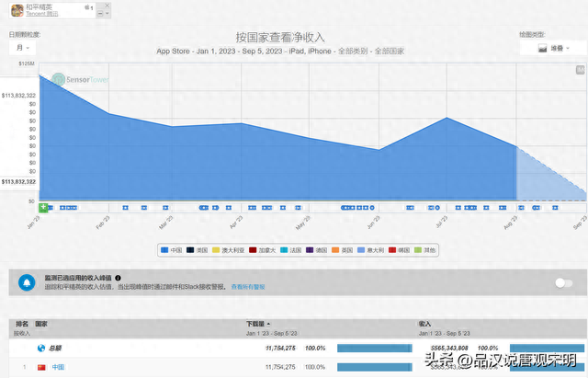The width and height of the screenshot is (588, 378).
Task: Click the App Store date range subtitle
Action: [x=280, y=52]
